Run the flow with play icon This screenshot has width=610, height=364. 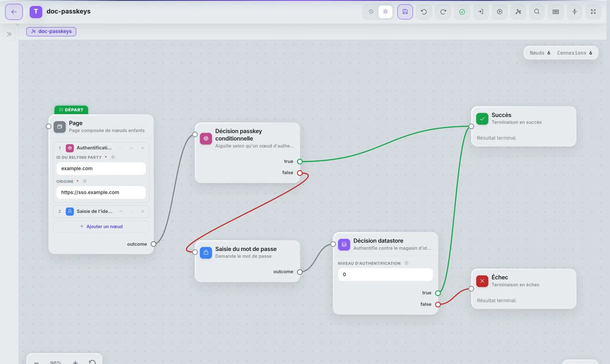coord(500,12)
